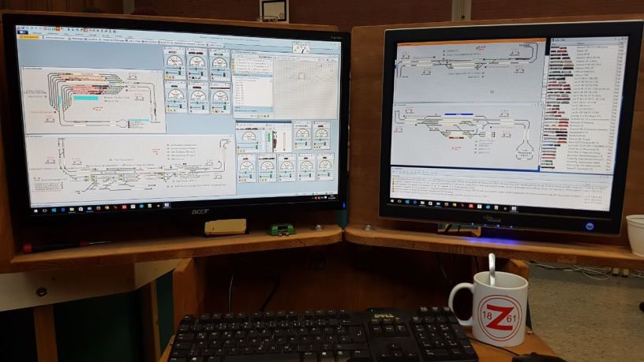Select the cyan block beside the turning loop
This screenshot has height=362, width=644.
click(x=139, y=121)
